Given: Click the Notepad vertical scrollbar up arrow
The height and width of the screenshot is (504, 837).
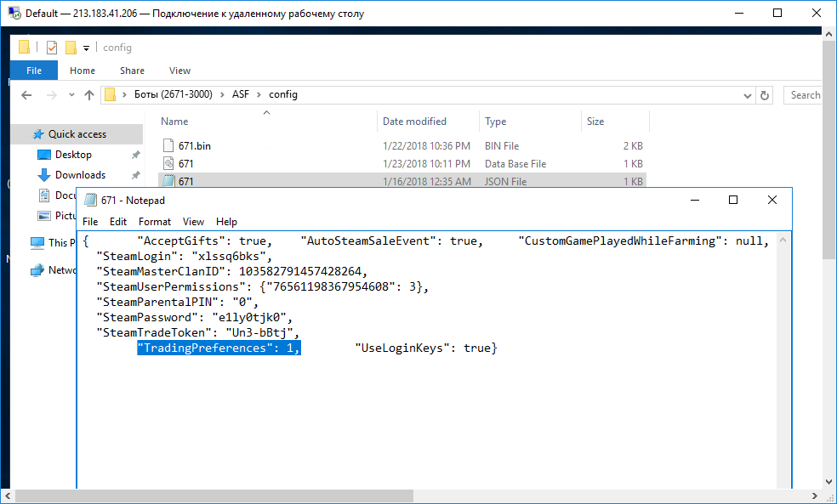Looking at the screenshot, I should 783,240.
